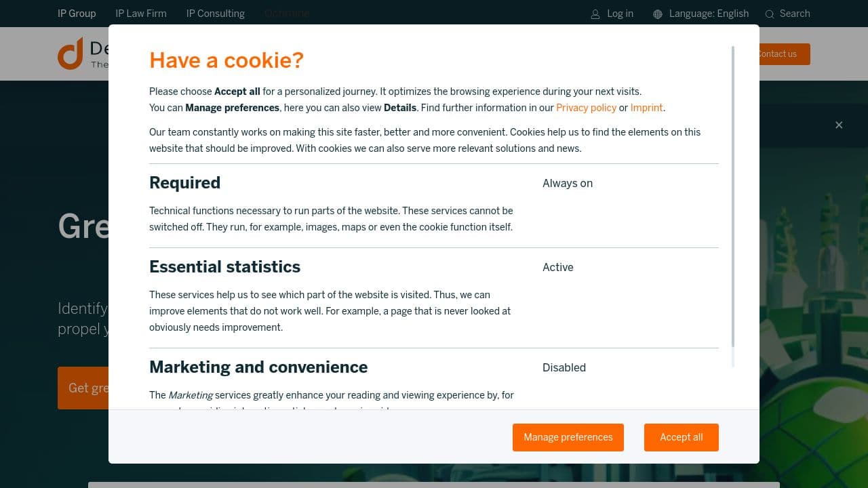The height and width of the screenshot is (488, 868).
Task: Click the Search text in top bar
Action: (x=795, y=14)
